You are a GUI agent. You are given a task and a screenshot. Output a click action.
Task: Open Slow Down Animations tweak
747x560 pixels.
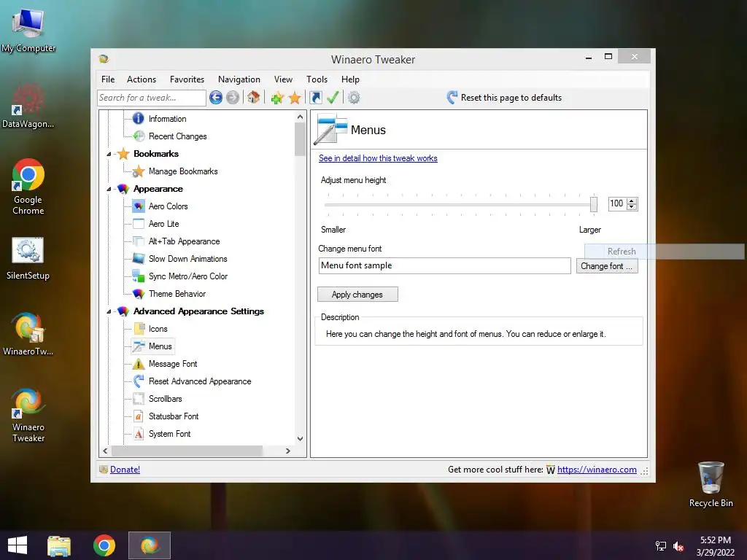point(187,259)
